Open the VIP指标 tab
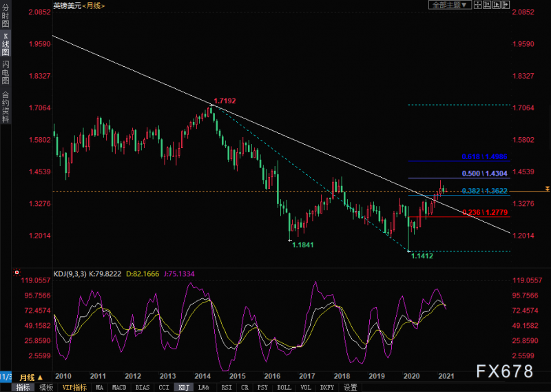 (75, 387)
